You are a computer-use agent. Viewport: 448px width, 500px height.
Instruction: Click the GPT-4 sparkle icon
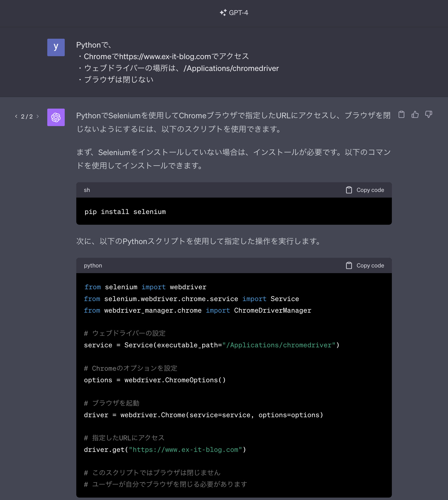coord(223,13)
